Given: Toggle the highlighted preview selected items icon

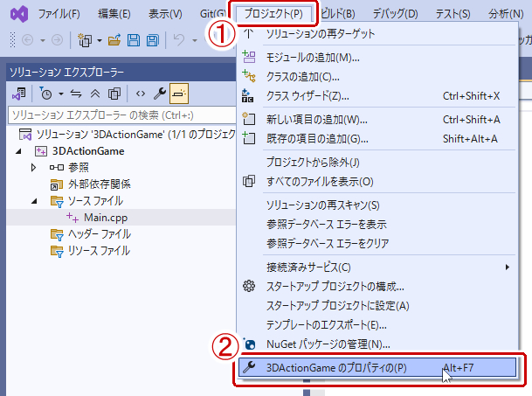Looking at the screenshot, I should [179, 94].
